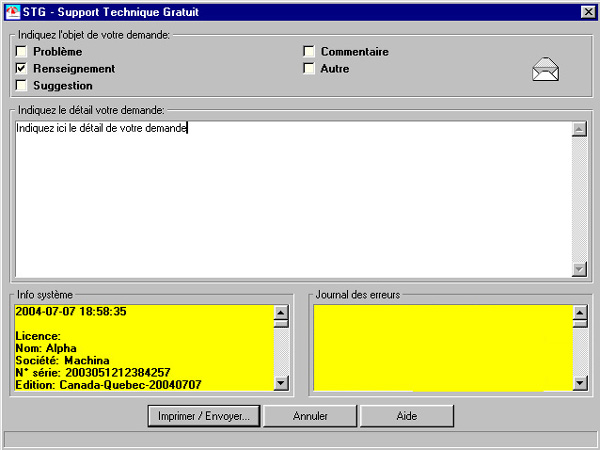Viewport: 600px width, 450px height.
Task: Click the envelope mail icon
Action: [x=545, y=70]
